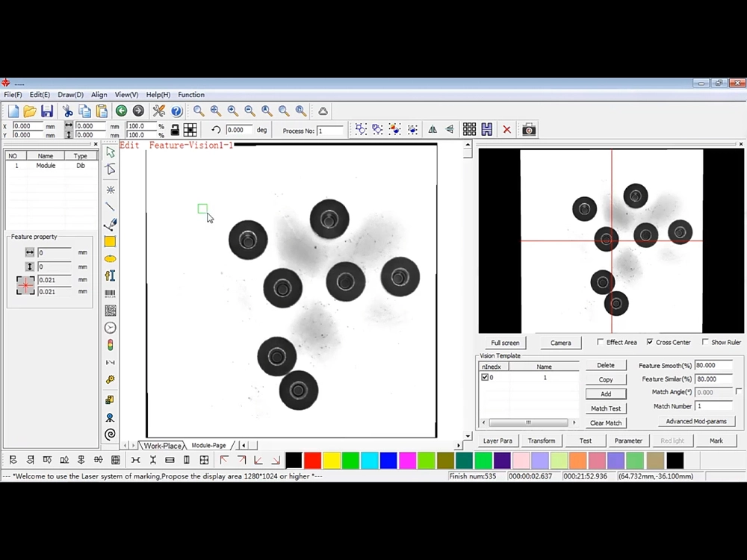Image resolution: width=747 pixels, height=560 pixels.
Task: Select the yellow rectangle drawing tool
Action: (111, 242)
